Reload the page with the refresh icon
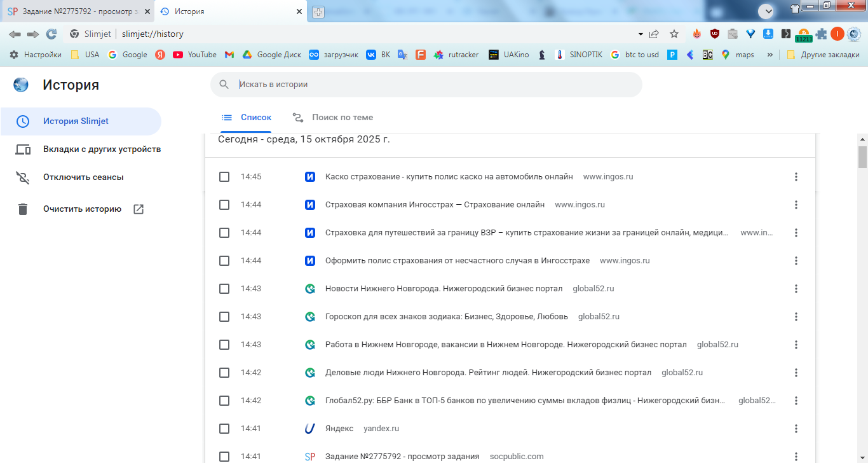Image resolution: width=868 pixels, height=463 pixels. tap(51, 34)
